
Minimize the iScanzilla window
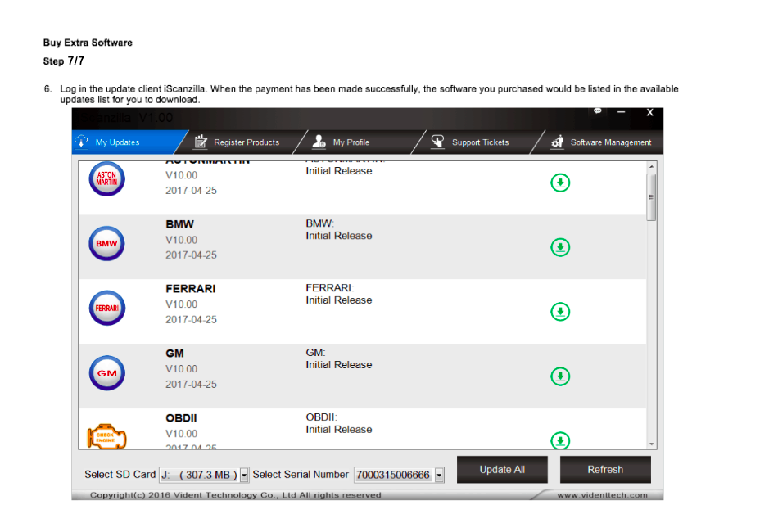click(622, 112)
